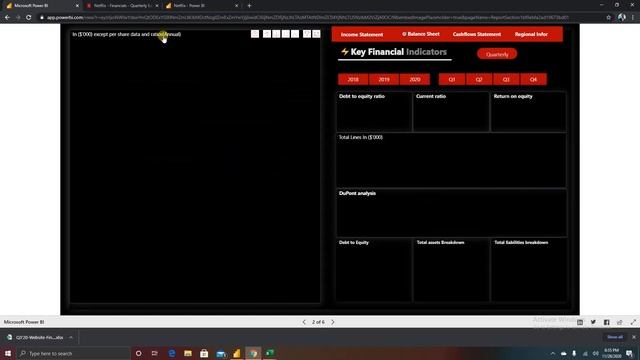This screenshot has width=640, height=360.
Task: Click the filter icon on visual header
Action: (x=307, y=34)
